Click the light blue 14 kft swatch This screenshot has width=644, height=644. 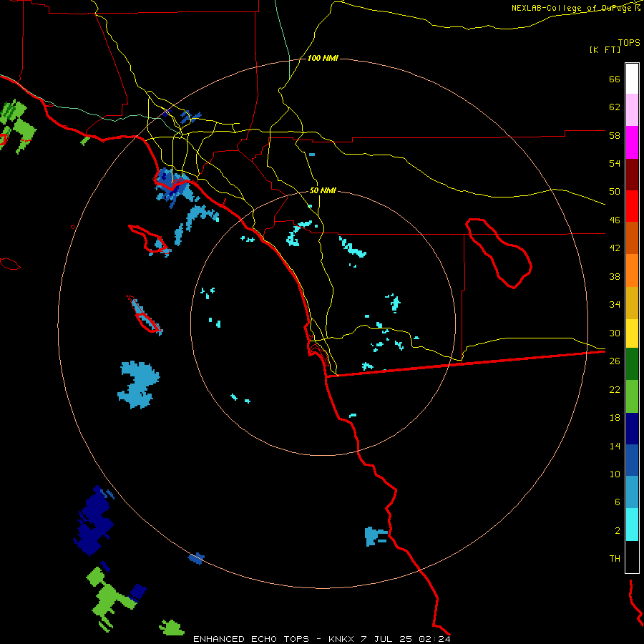click(632, 492)
